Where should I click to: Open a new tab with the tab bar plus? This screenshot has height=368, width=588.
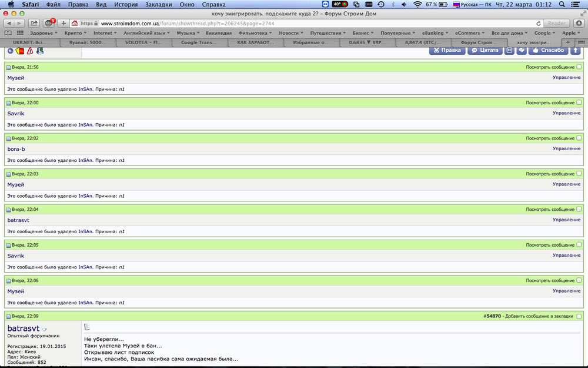pyautogui.click(x=568, y=42)
